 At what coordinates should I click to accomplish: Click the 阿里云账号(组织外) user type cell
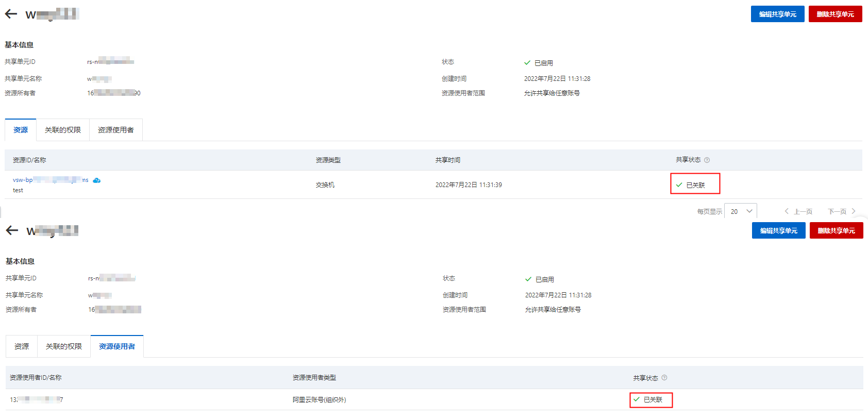click(x=320, y=399)
